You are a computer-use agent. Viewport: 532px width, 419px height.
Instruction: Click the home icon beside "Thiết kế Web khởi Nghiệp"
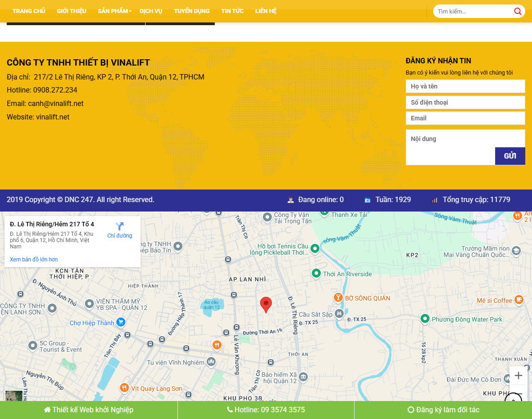[47, 410]
